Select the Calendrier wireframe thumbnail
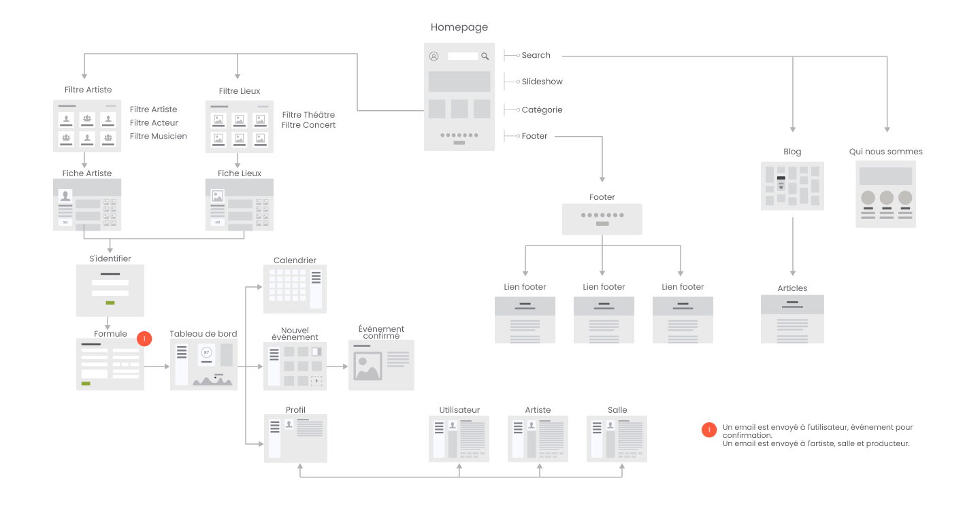The height and width of the screenshot is (510, 980). click(295, 290)
